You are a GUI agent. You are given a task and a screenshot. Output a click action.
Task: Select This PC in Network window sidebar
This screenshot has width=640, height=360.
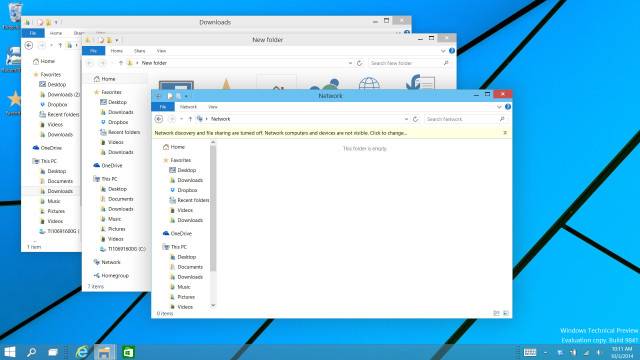pyautogui.click(x=175, y=247)
